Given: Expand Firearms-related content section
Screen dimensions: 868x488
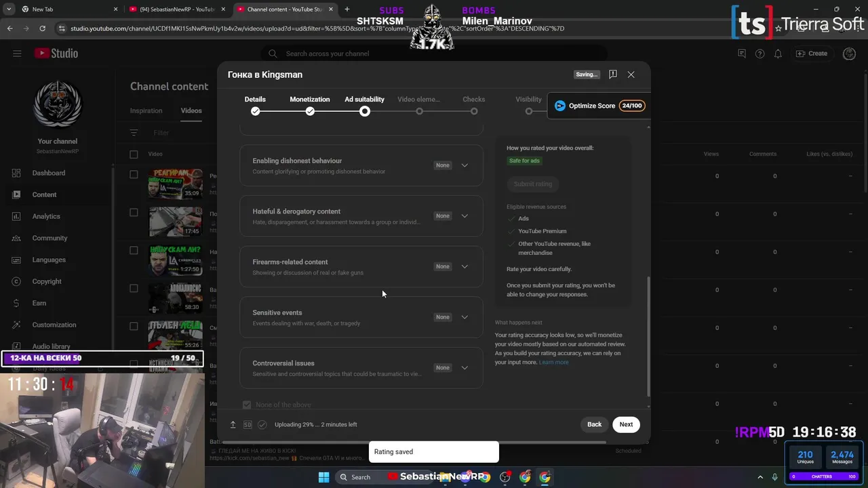Looking at the screenshot, I should (x=465, y=266).
